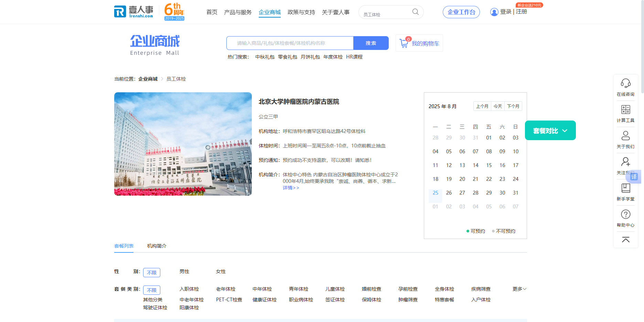Open 新手学堂 book icon
Screen dimensions: 644x322
click(x=625, y=188)
